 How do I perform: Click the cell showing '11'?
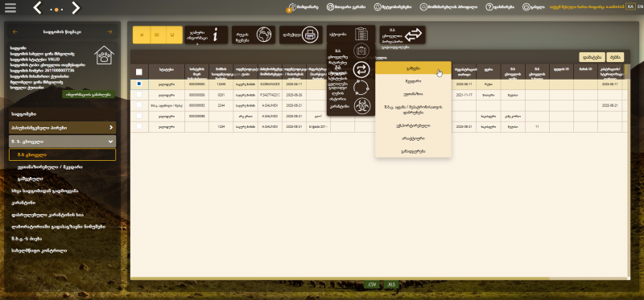(537, 127)
